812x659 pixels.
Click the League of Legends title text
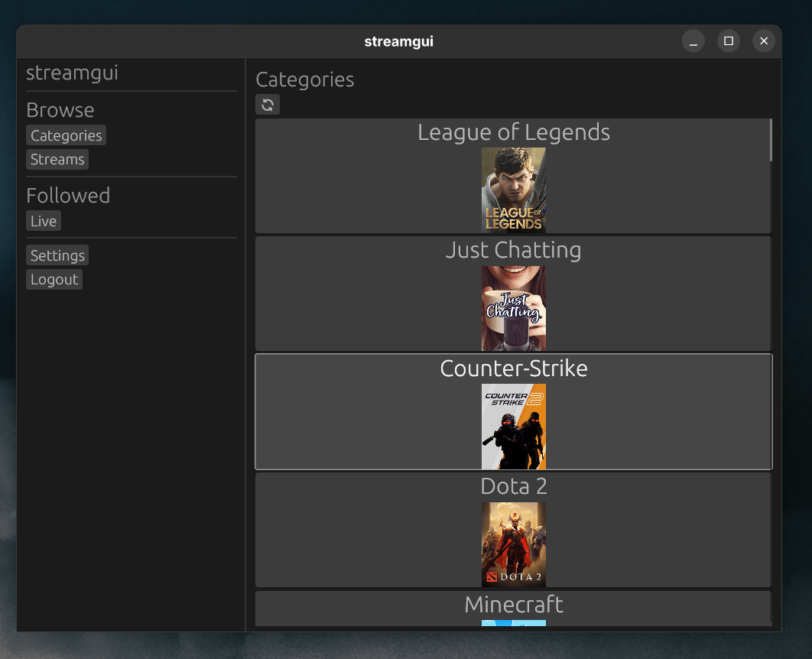[x=513, y=132]
